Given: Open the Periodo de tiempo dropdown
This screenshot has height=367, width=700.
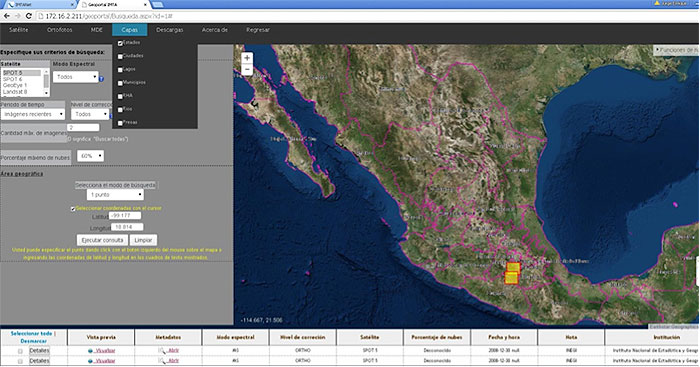Looking at the screenshot, I should click(x=33, y=114).
